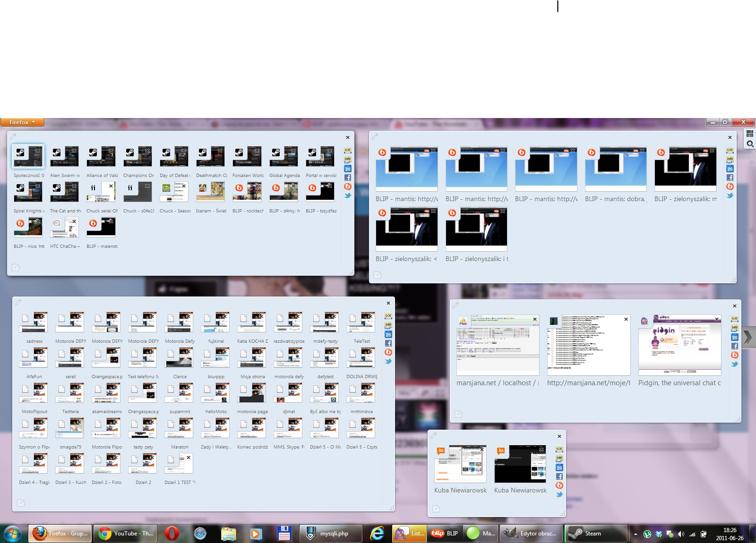Viewport: 756px width, 543px height.
Task: Expand the right-edge chevron arrow panel
Action: coord(748,337)
